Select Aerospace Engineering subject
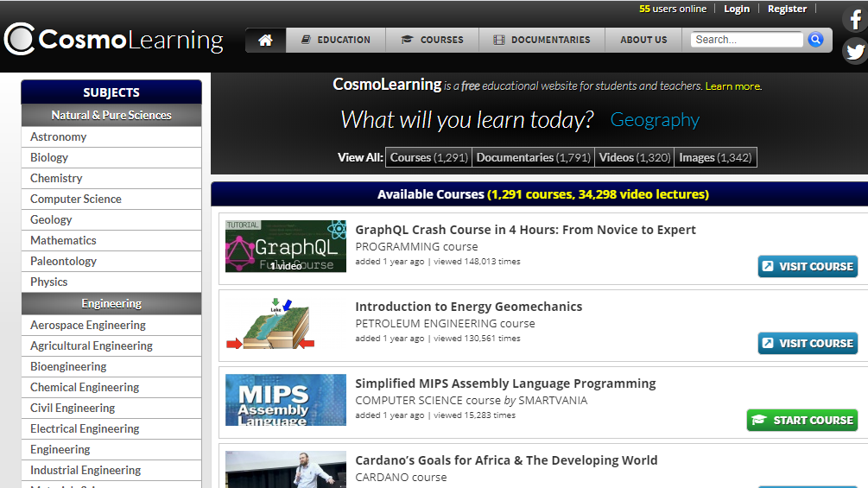Image resolution: width=868 pixels, height=488 pixels. (111, 326)
